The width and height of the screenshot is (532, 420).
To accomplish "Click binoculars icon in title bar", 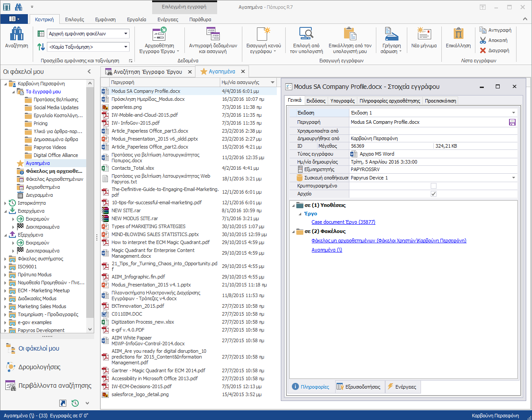I will pyautogui.click(x=19, y=7).
